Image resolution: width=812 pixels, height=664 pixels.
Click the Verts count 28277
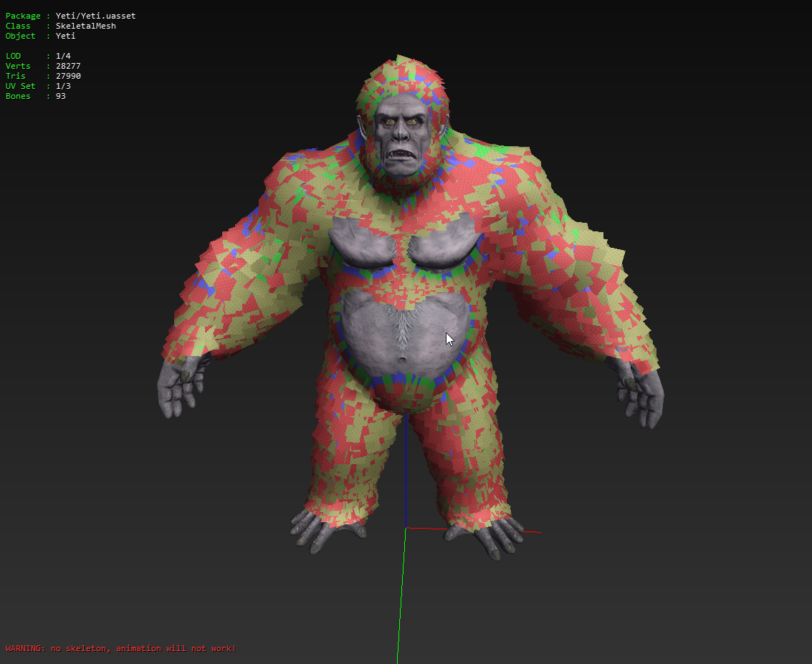pyautogui.click(x=68, y=66)
